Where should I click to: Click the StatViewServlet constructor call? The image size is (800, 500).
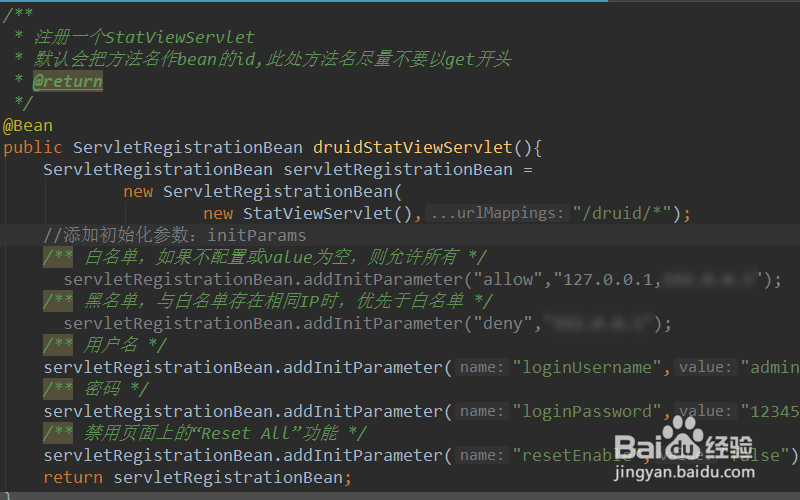pyautogui.click(x=328, y=213)
